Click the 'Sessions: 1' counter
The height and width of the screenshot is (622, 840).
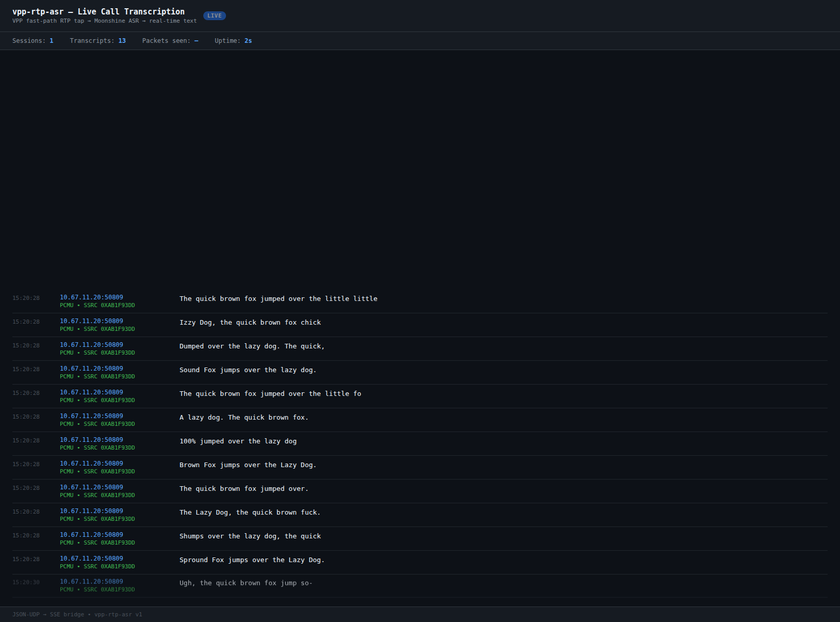[33, 41]
